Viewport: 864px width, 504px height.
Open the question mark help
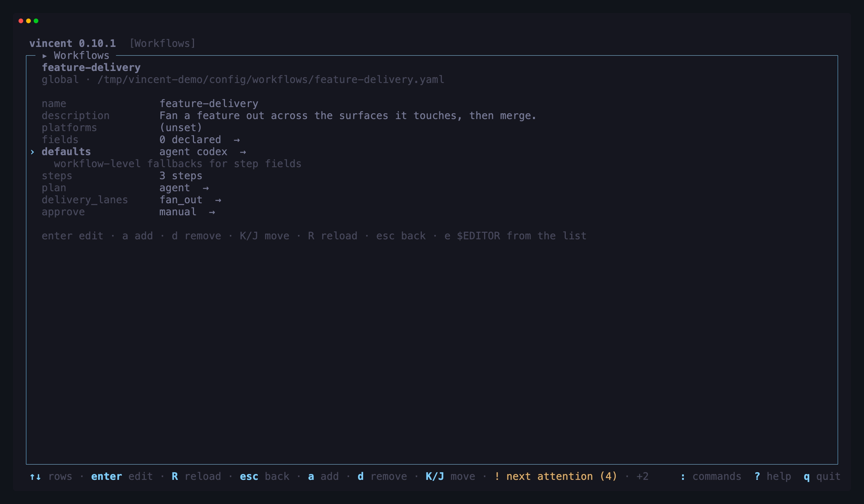[x=773, y=477]
